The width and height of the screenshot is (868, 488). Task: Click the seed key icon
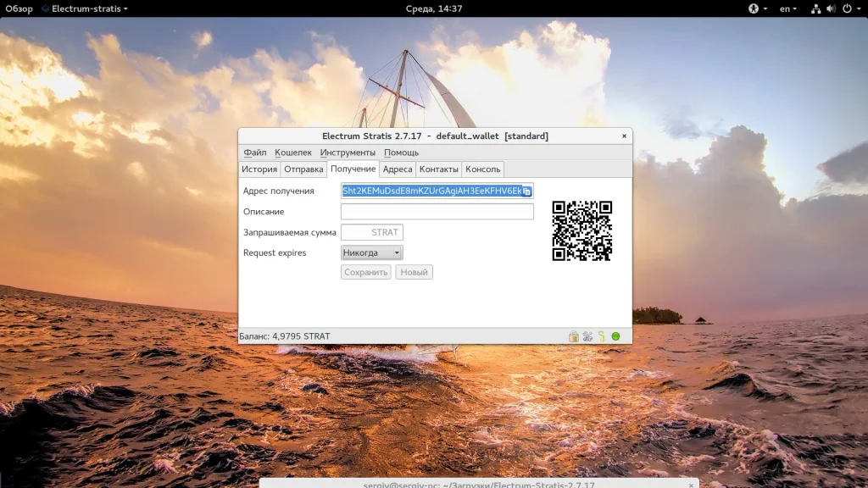pos(601,336)
